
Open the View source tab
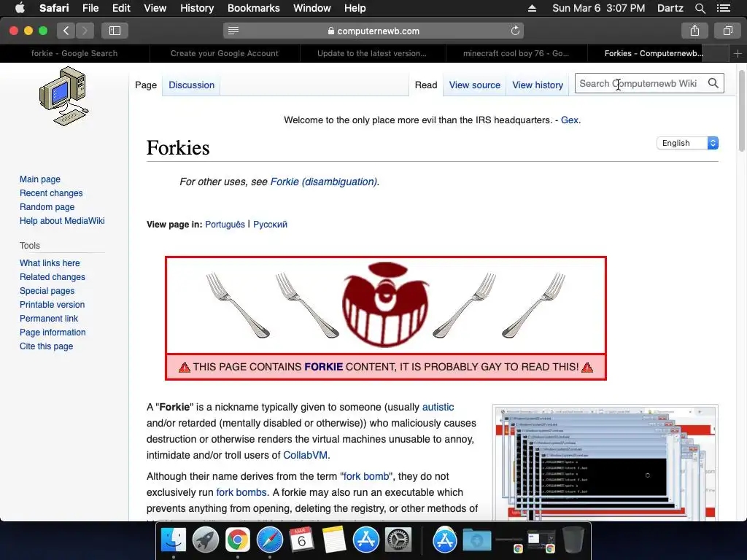pyautogui.click(x=474, y=85)
